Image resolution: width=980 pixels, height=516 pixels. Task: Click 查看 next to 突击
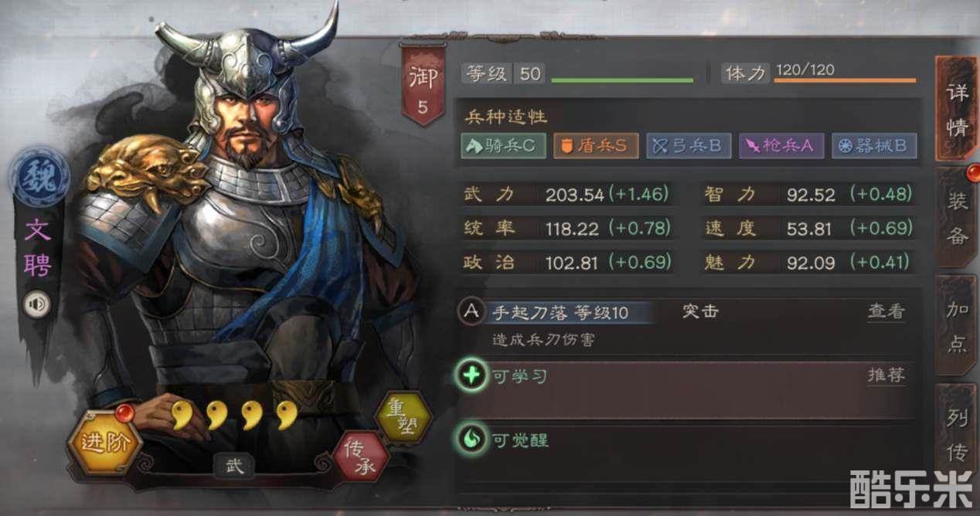886,311
